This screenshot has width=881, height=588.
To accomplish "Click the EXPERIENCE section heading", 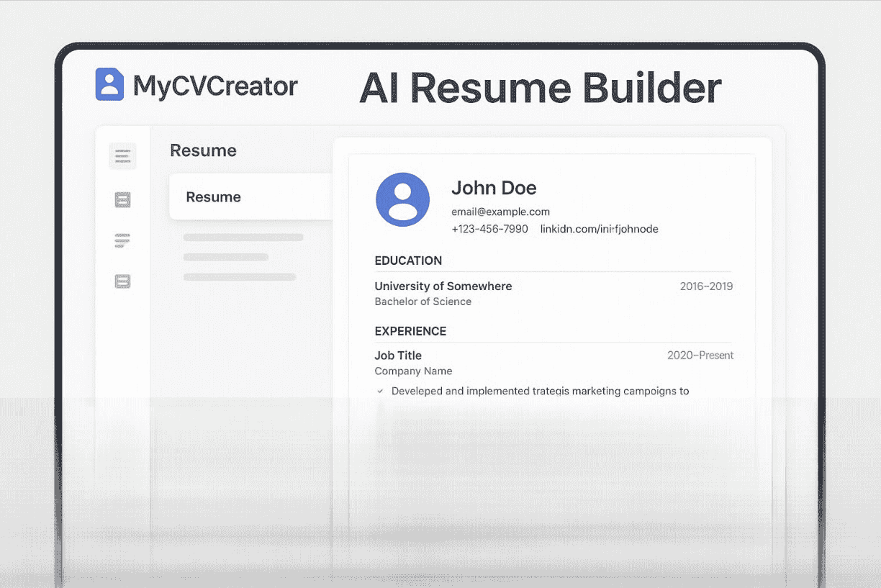I will (x=410, y=331).
